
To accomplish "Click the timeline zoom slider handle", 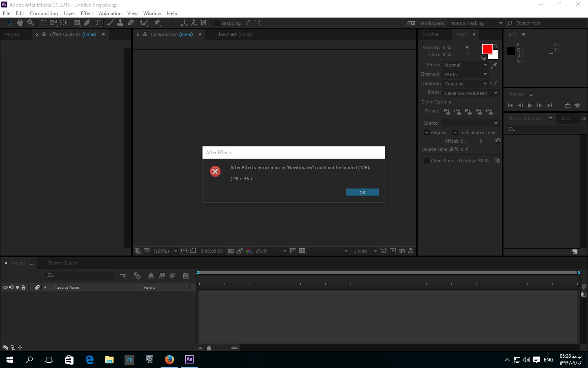I will [x=209, y=348].
